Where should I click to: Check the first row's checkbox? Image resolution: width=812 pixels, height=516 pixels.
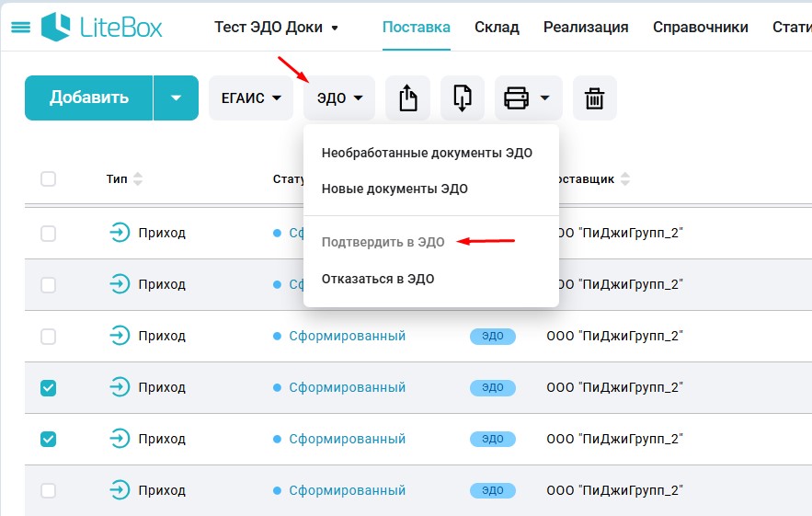48,233
